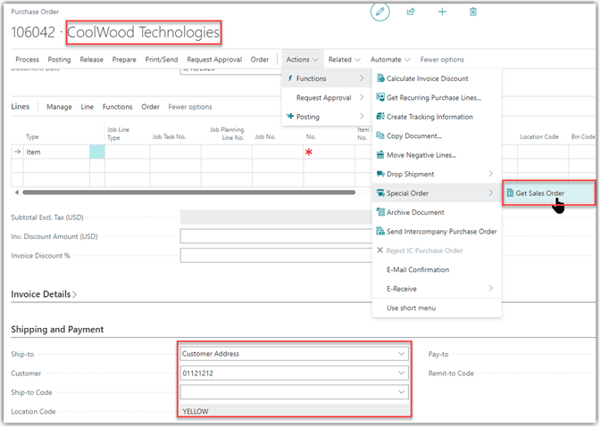Click the Subtotal Excl. Tax field

pyautogui.click(x=276, y=217)
